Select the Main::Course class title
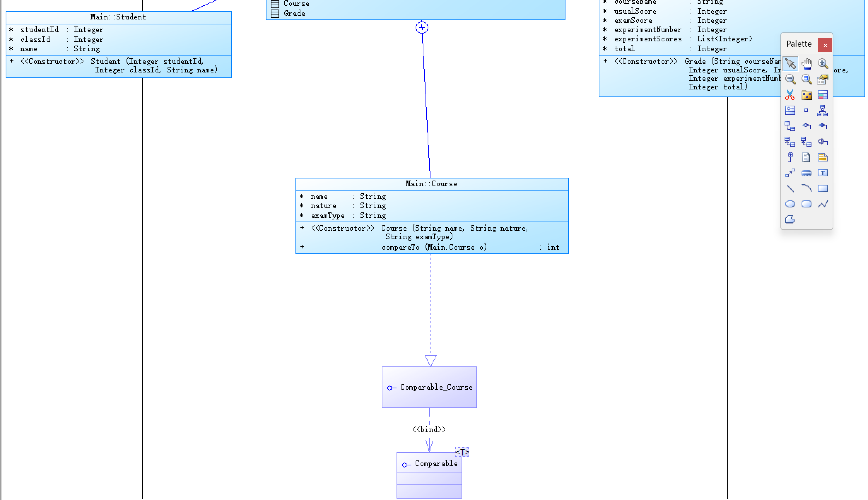The height and width of the screenshot is (500, 868). click(x=431, y=184)
